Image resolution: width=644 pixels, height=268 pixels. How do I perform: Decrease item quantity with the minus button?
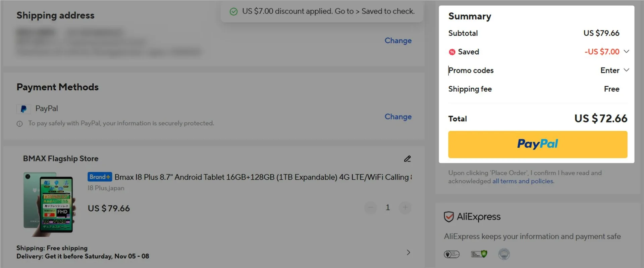[371, 208]
